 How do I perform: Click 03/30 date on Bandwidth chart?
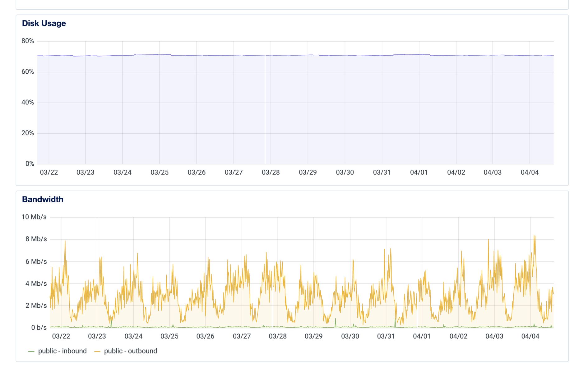[350, 336]
